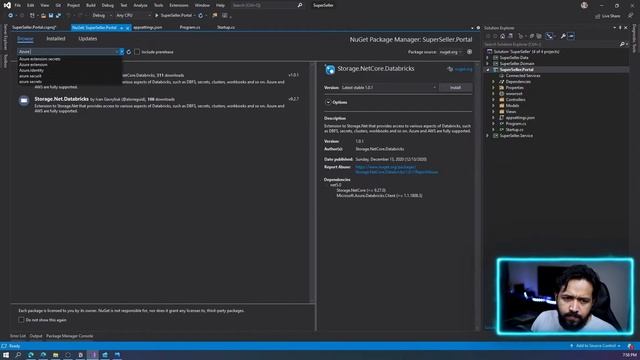Click the Visual Studio taskbar icon
Viewport: 640px width, 360px height.
point(93,355)
